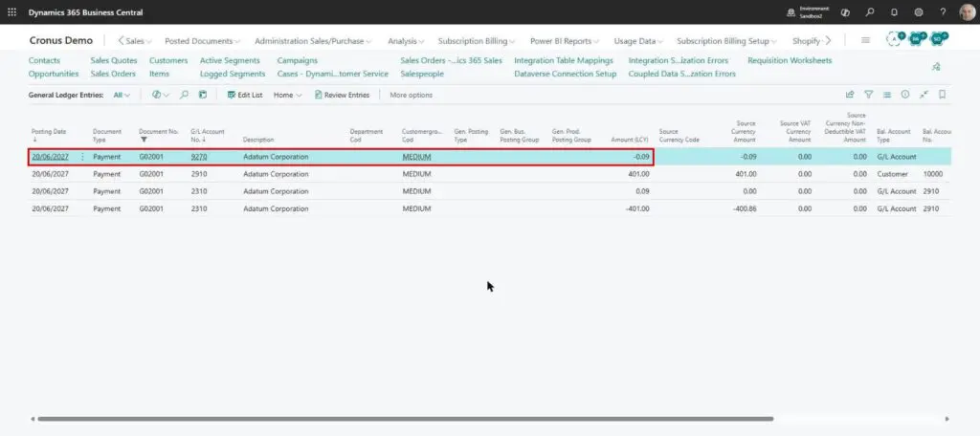Image resolution: width=980 pixels, height=436 pixels.
Task: Click the horizontal scrollbar thumb
Action: click(405, 419)
